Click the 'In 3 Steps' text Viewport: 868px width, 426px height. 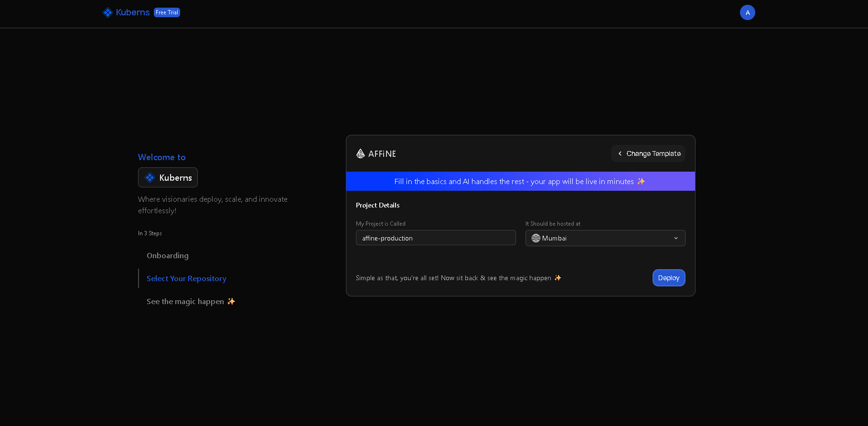pos(150,233)
